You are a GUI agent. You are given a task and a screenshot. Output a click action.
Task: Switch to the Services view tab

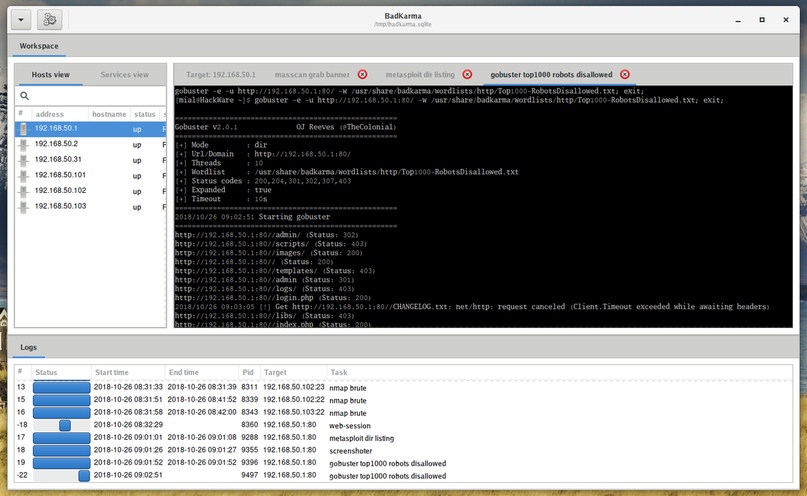click(125, 74)
